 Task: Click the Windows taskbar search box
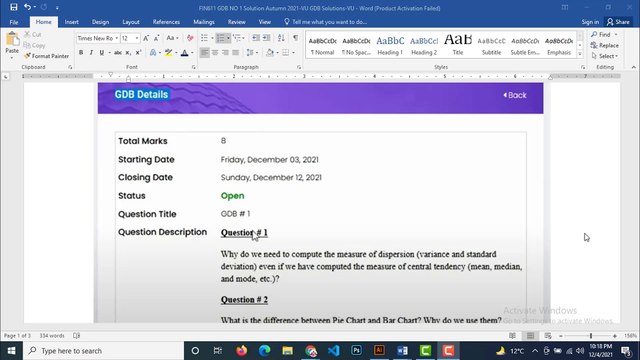[103, 351]
